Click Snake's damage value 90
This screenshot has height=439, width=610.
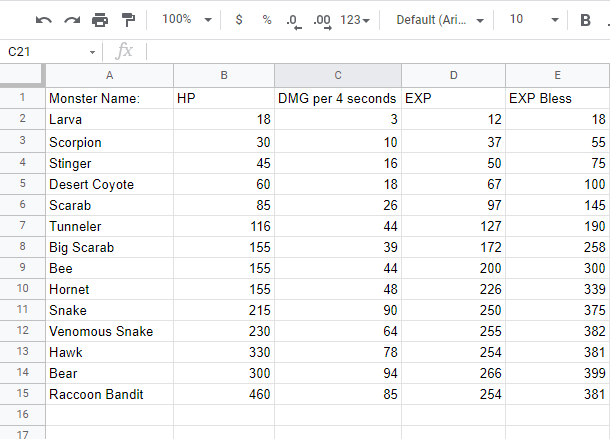tap(338, 310)
